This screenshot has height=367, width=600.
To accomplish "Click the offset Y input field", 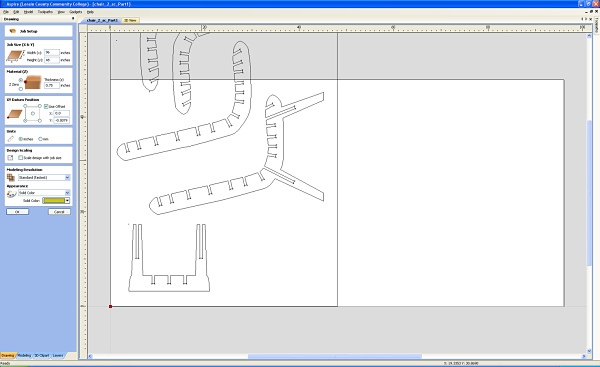I will click(62, 120).
